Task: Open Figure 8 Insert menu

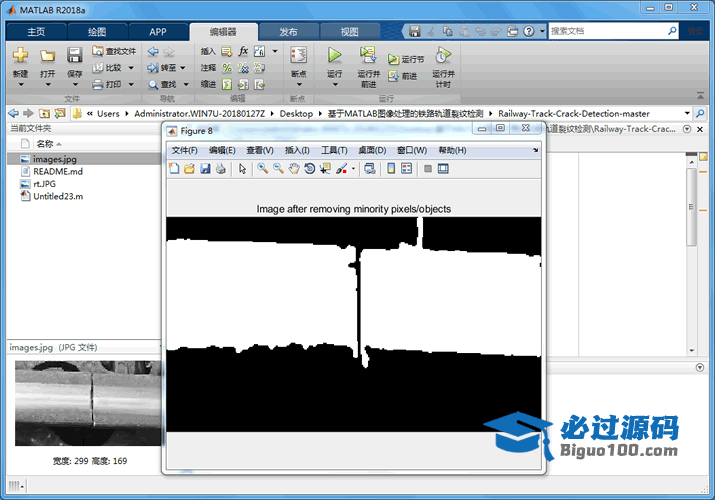Action: click(x=297, y=150)
